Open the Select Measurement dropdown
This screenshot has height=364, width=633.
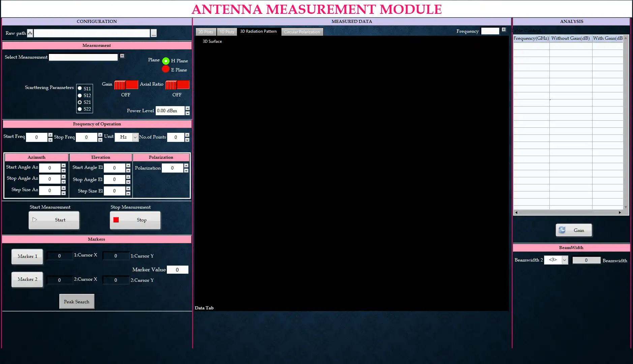122,56
